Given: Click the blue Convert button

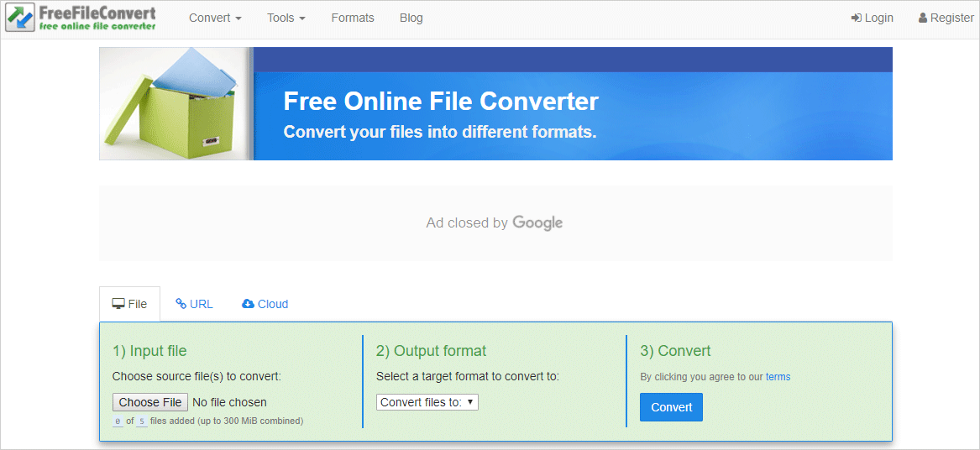Looking at the screenshot, I should pos(671,407).
